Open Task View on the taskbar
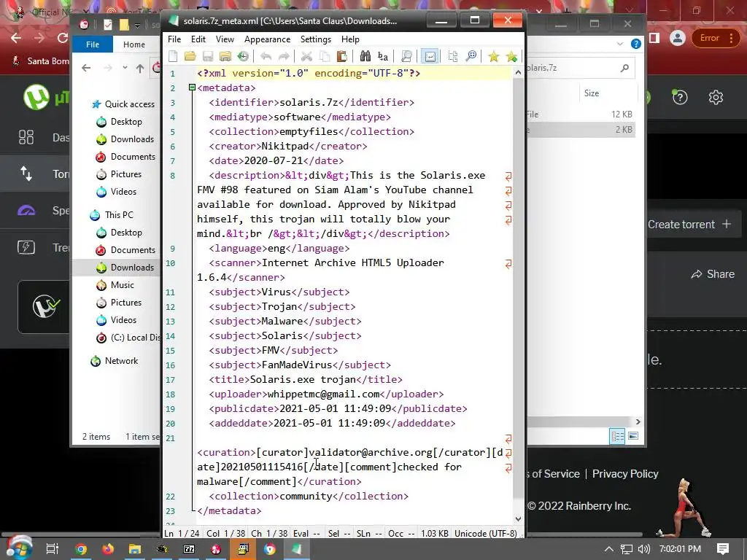This screenshot has width=747, height=560. pyautogui.click(x=52, y=549)
